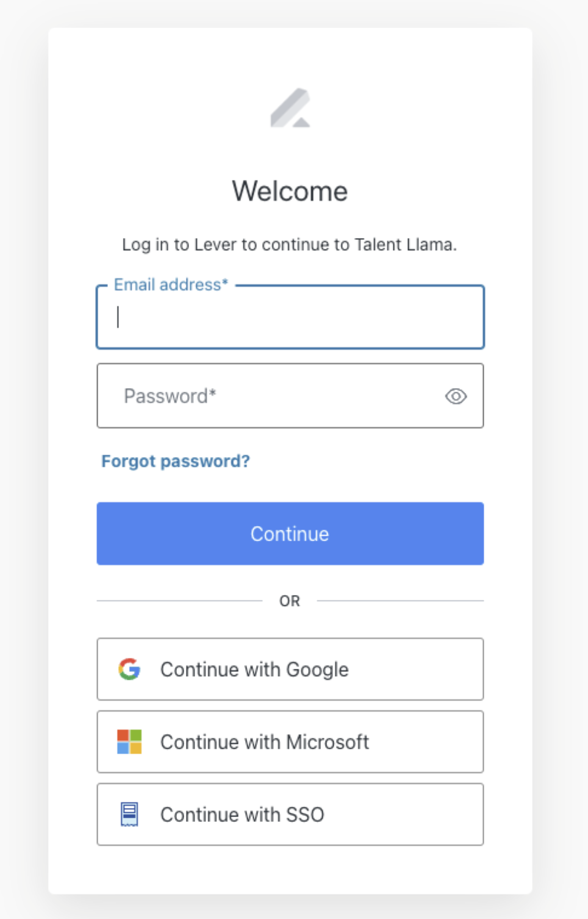Focus the Password input field
Viewport: 588px width, 919px height.
coord(290,395)
